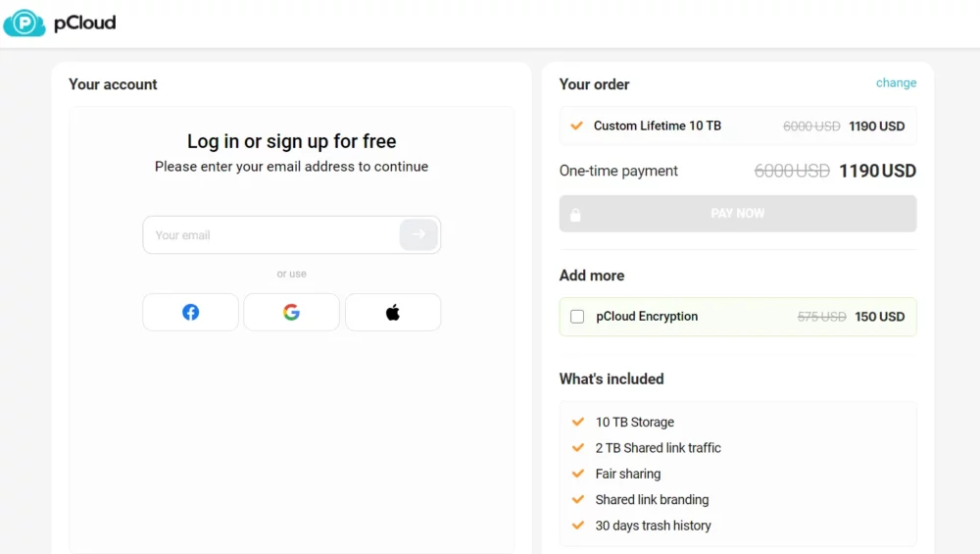Viewport: 980px width, 554px height.
Task: Click the change link in Your order
Action: coord(896,83)
